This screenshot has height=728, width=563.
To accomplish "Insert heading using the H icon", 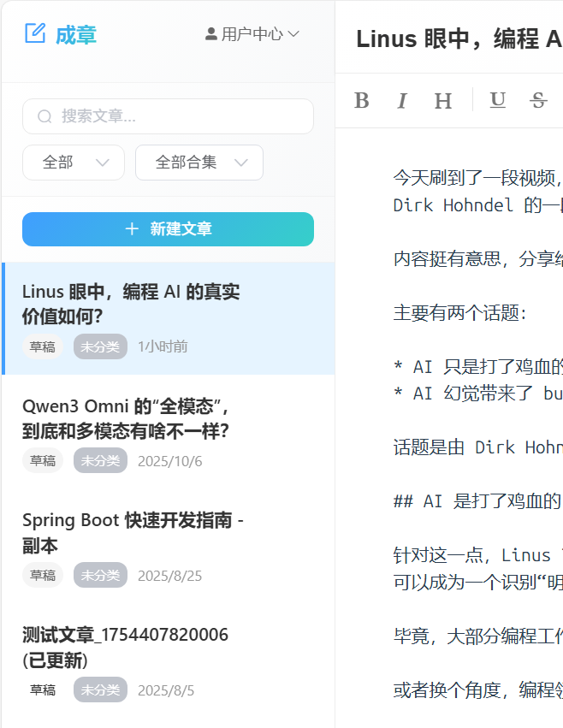I will [442, 101].
